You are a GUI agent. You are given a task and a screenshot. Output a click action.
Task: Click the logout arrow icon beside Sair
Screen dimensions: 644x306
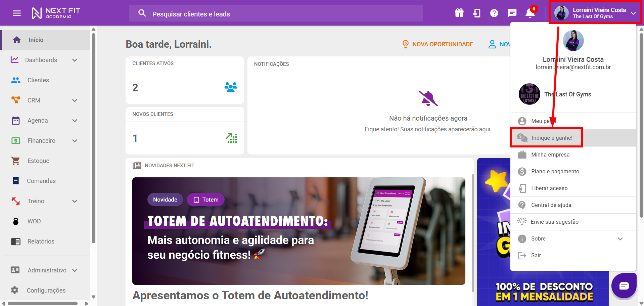(522, 256)
